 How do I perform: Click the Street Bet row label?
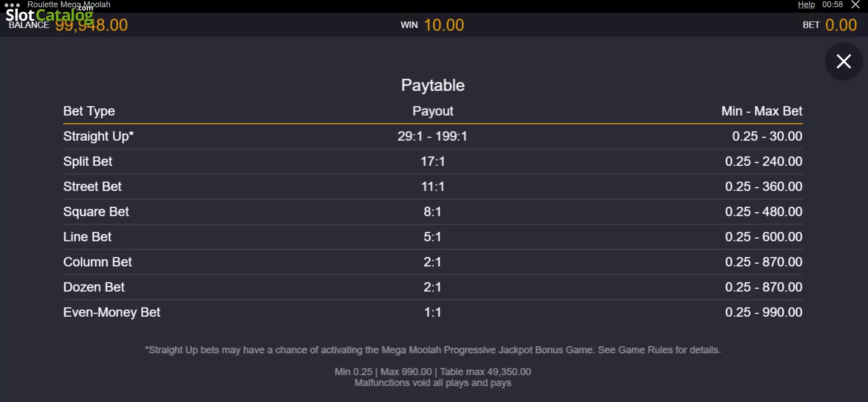point(92,186)
